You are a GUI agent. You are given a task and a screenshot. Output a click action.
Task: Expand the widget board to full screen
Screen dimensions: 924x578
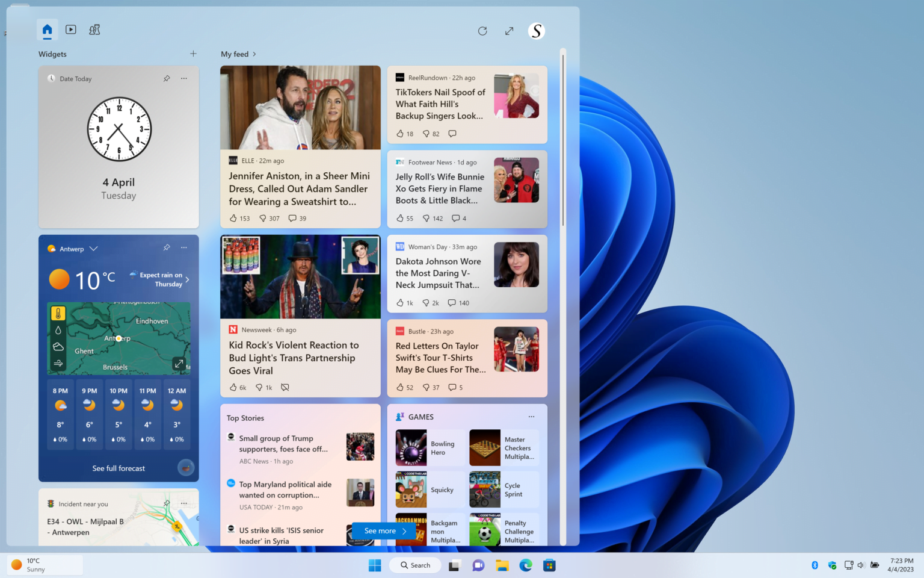pos(509,31)
